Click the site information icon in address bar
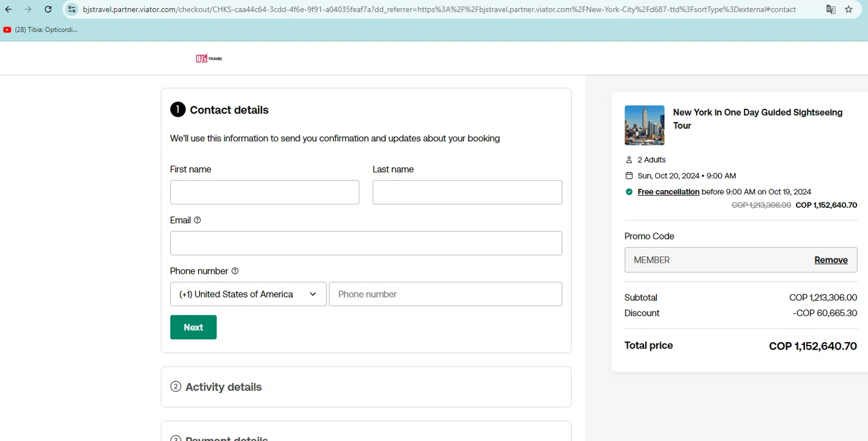This screenshot has height=441, width=868. 72,9
